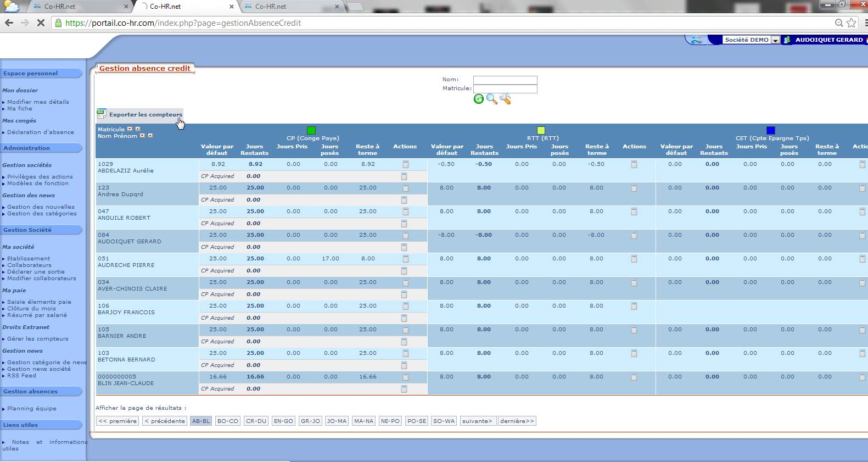Viewport: 868px width, 462px height.
Task: Click CP Acquired action icon for BLIN JEAN-CLAUDE
Action: (404, 389)
